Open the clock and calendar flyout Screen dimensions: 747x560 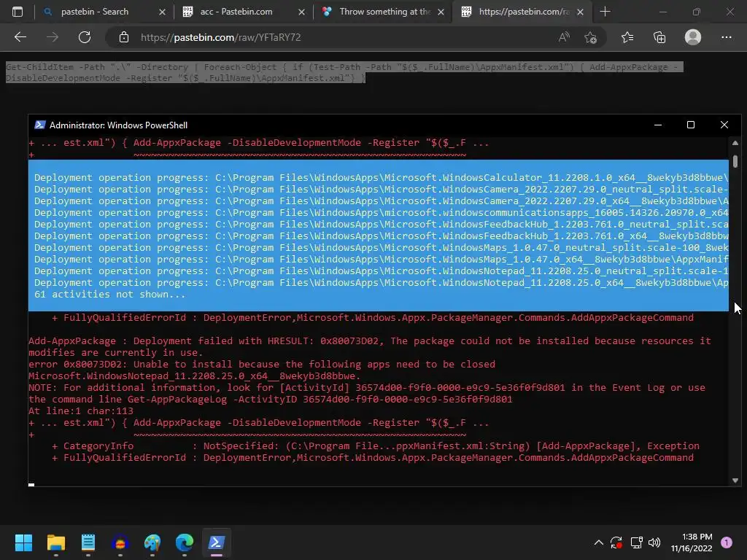692,542
